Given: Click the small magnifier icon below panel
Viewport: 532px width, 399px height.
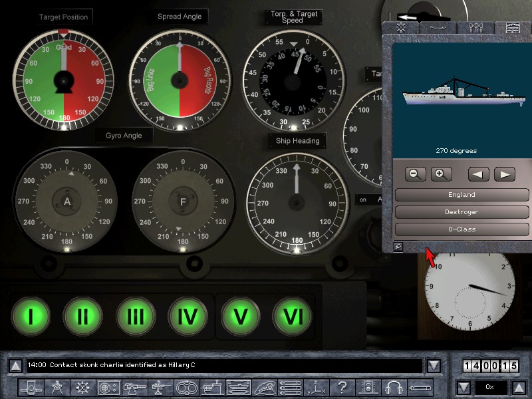Looking at the screenshot, I should click(x=398, y=247).
